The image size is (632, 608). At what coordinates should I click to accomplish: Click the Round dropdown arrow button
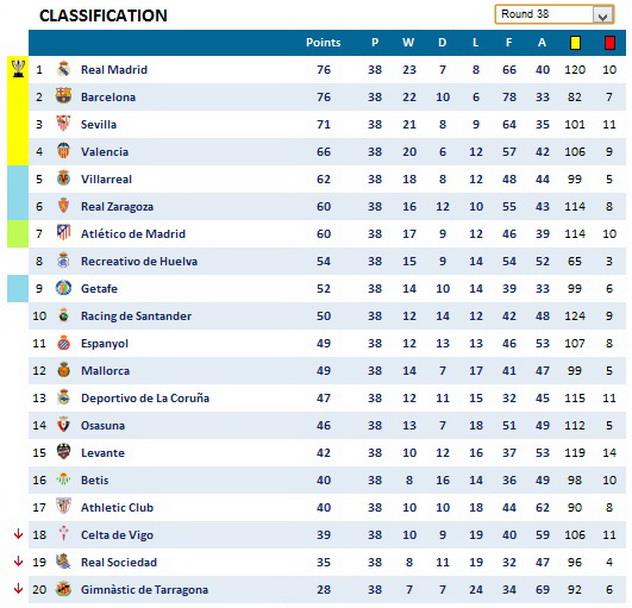[x=603, y=15]
